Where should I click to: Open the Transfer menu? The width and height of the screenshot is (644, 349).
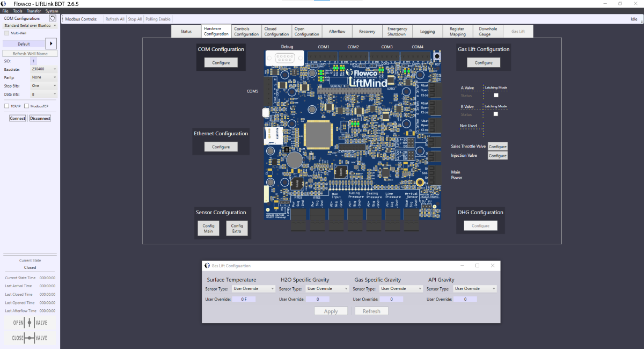34,11
